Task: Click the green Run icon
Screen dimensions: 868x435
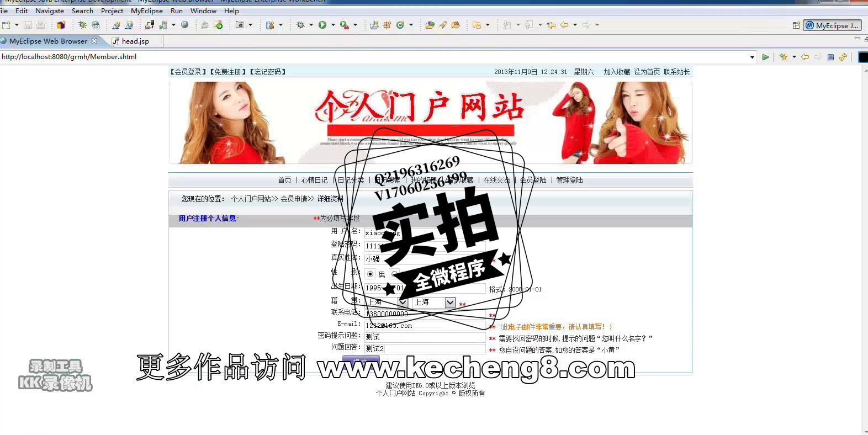Action: pyautogui.click(x=322, y=25)
